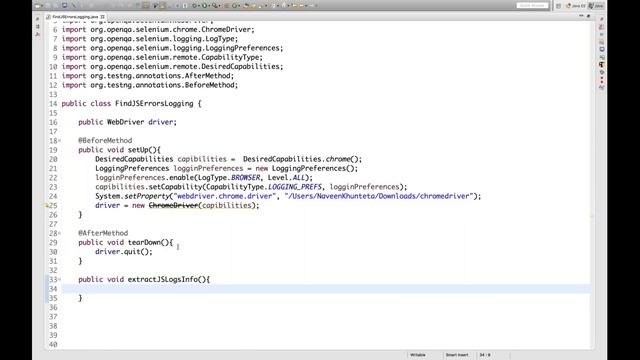
Task: Collapse the @AfterMethod fold on line 28
Action: (x=60, y=233)
